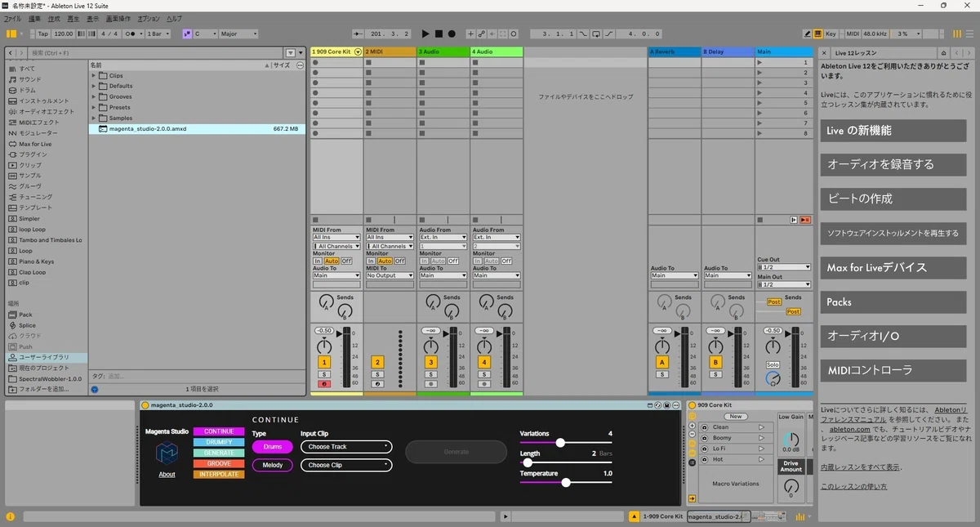Expand the Presets folder

coord(95,107)
